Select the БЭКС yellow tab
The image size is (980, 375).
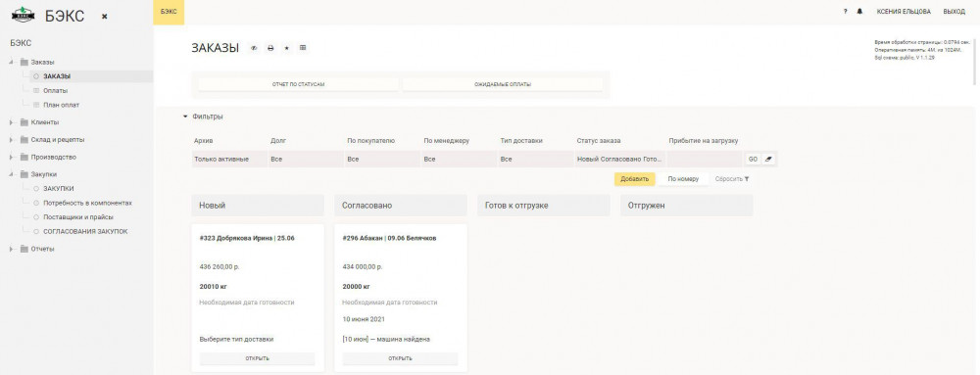(169, 12)
